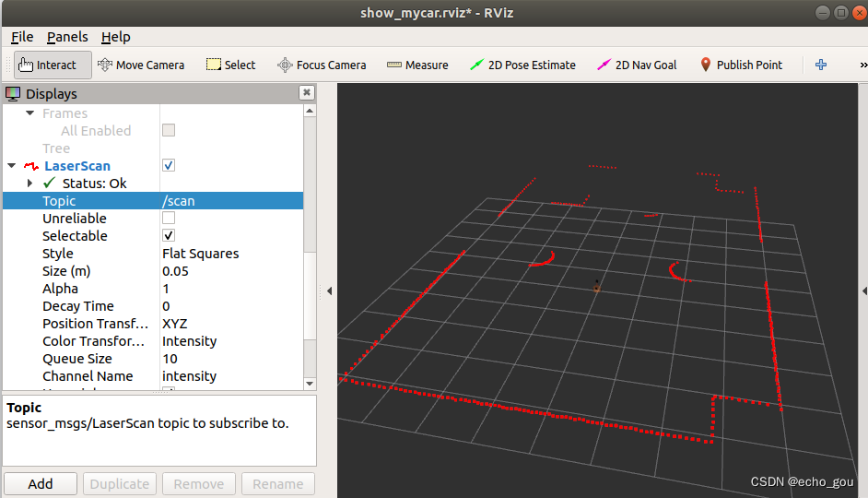Expand the Status: Ok node
Image resolution: width=868 pixels, height=498 pixels.
(x=30, y=183)
